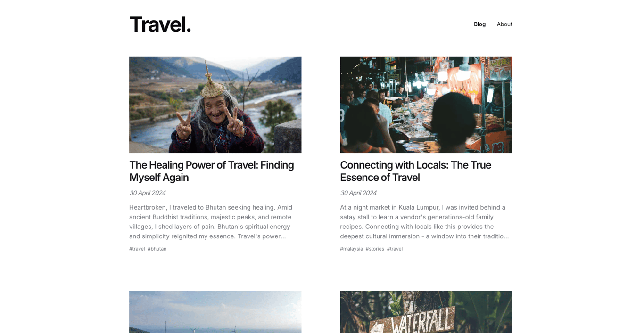Click #travel tag under Kuala Lumpur post
Viewport: 644px width, 333px height.
coord(395,249)
